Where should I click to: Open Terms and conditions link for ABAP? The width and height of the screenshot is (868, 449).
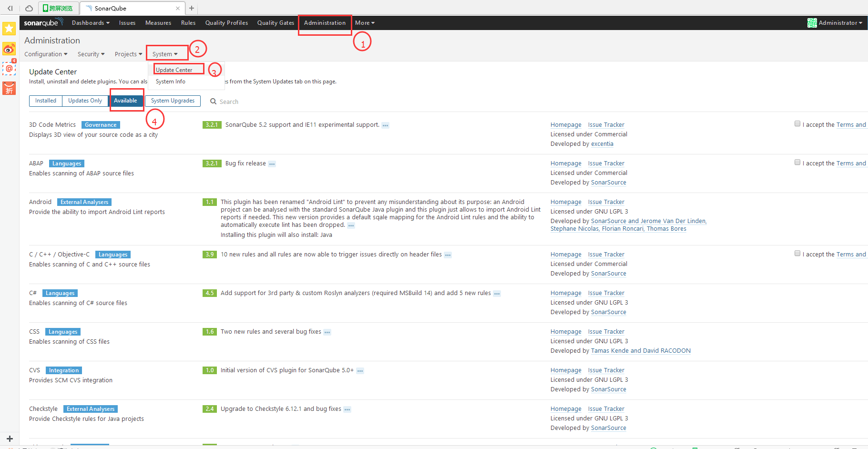(851, 163)
